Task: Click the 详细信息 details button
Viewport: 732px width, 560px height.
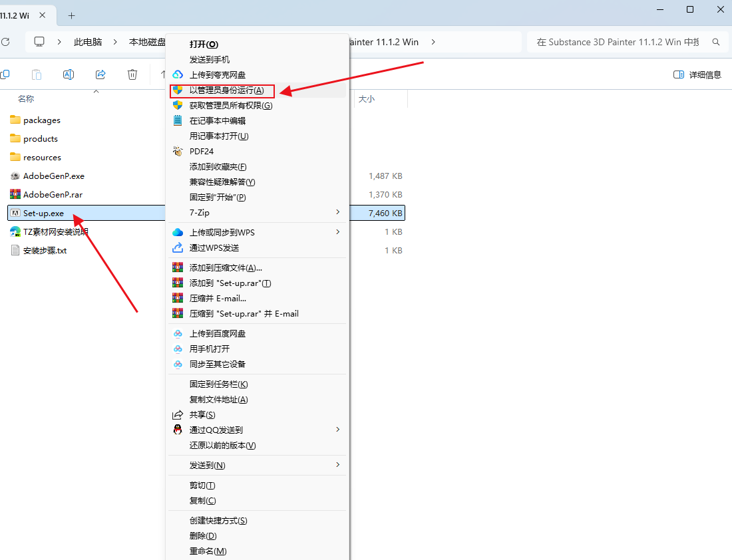Action: tap(697, 74)
